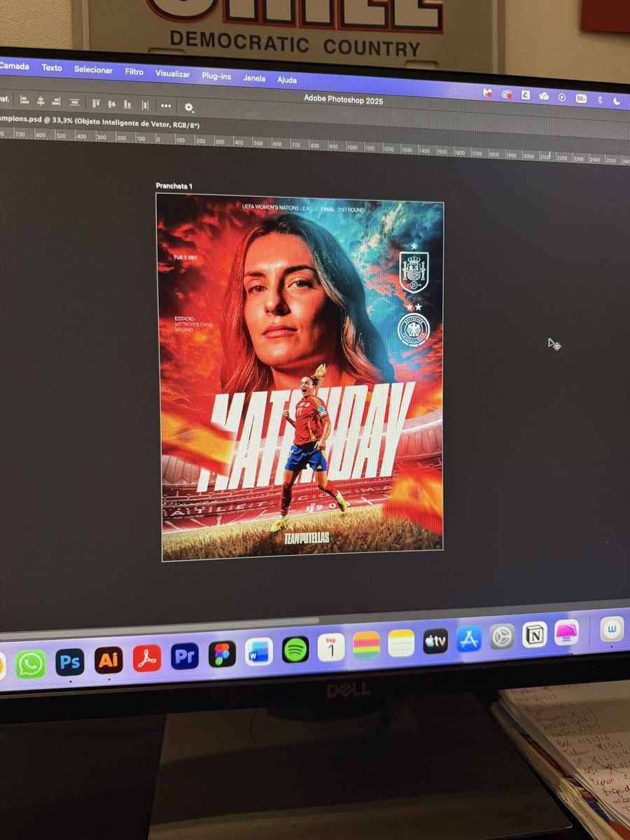Distribute horizontally icon in options bar
The width and height of the screenshot is (630, 840).
tap(145, 105)
